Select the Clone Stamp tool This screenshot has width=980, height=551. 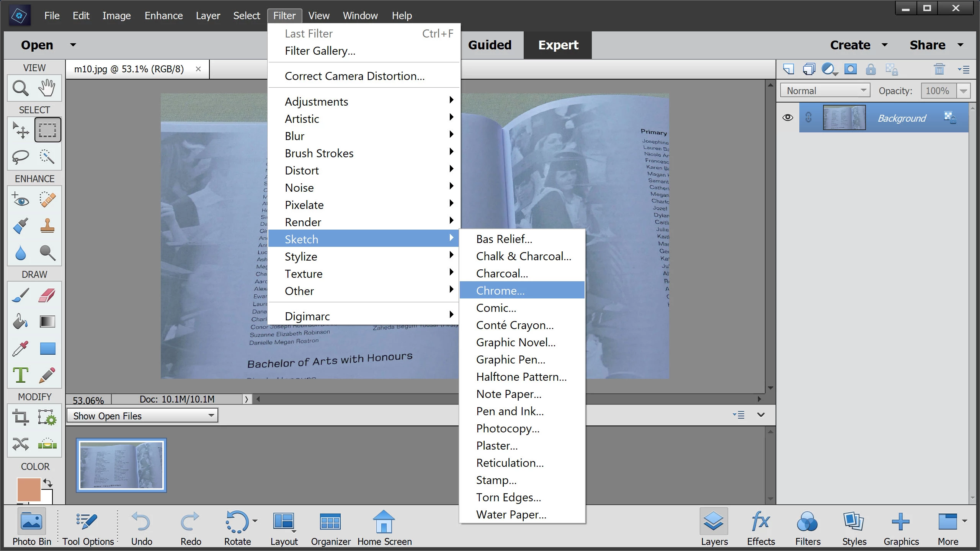[x=47, y=226]
